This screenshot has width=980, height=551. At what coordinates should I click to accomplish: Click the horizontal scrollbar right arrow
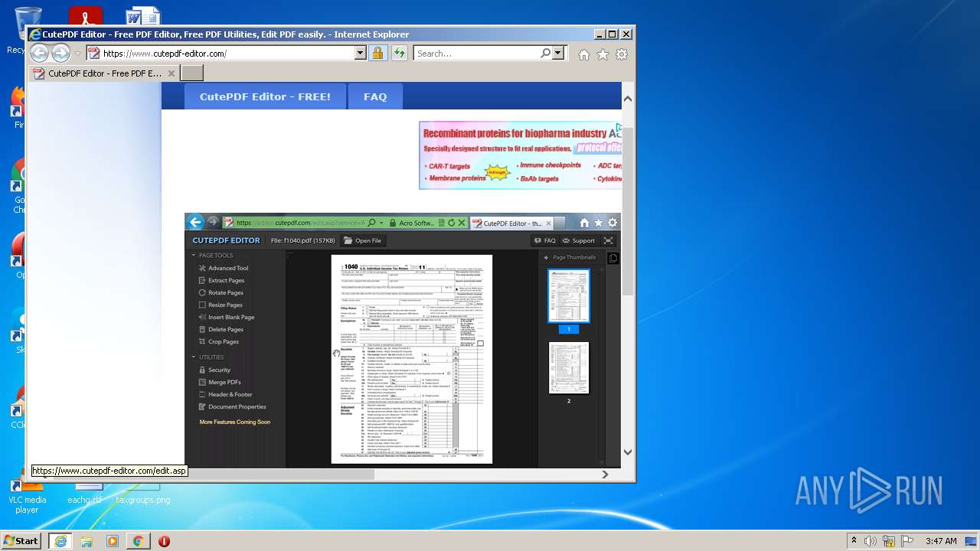(x=605, y=474)
